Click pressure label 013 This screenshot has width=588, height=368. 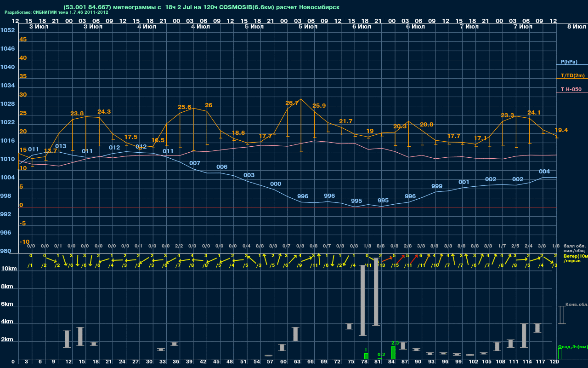tap(61, 146)
